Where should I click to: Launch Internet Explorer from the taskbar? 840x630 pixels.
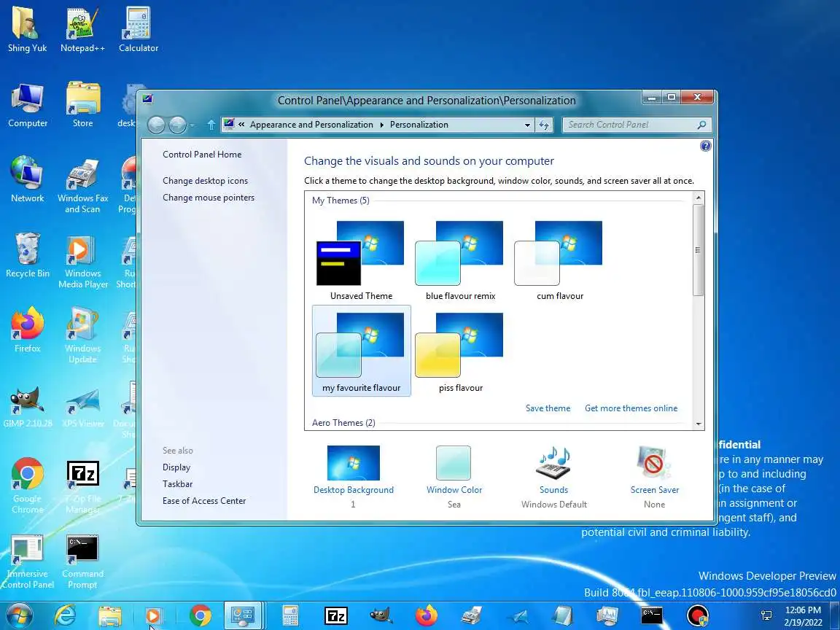66,616
